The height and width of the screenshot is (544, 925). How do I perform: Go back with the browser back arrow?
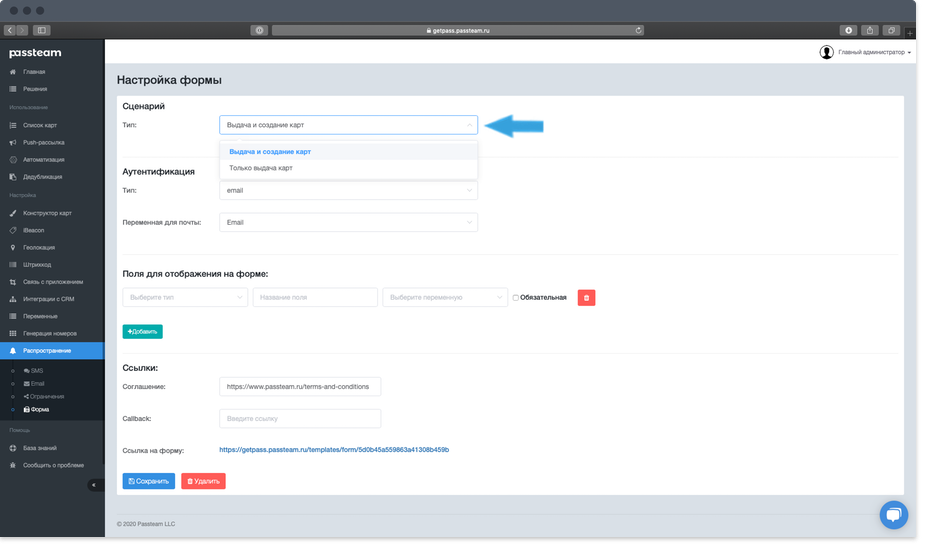pyautogui.click(x=10, y=30)
